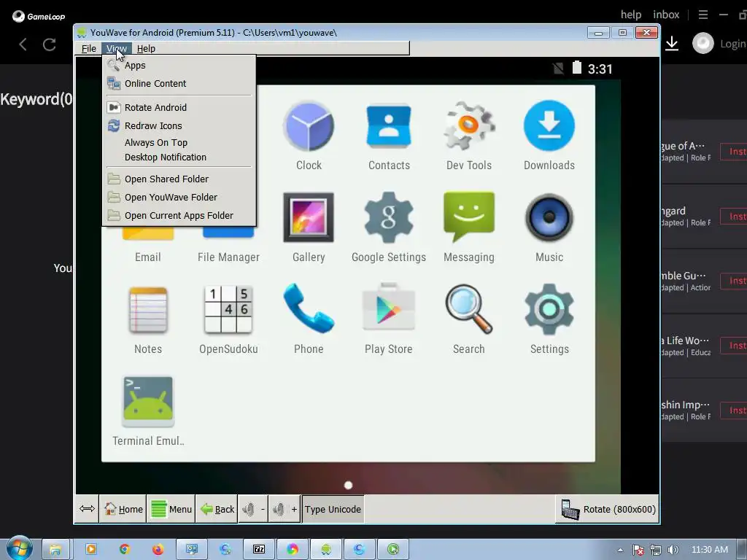Open Firefox from the taskbar
The width and height of the screenshot is (747, 560).
point(158,550)
